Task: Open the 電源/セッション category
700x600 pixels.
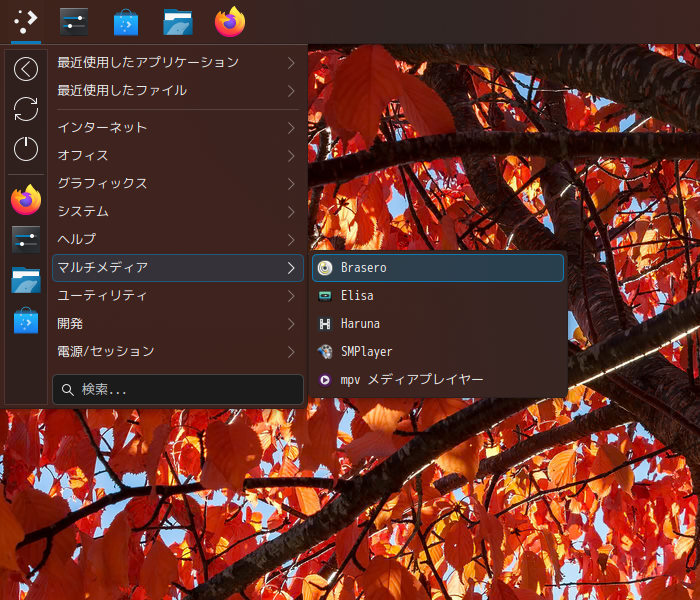Action: pos(178,352)
